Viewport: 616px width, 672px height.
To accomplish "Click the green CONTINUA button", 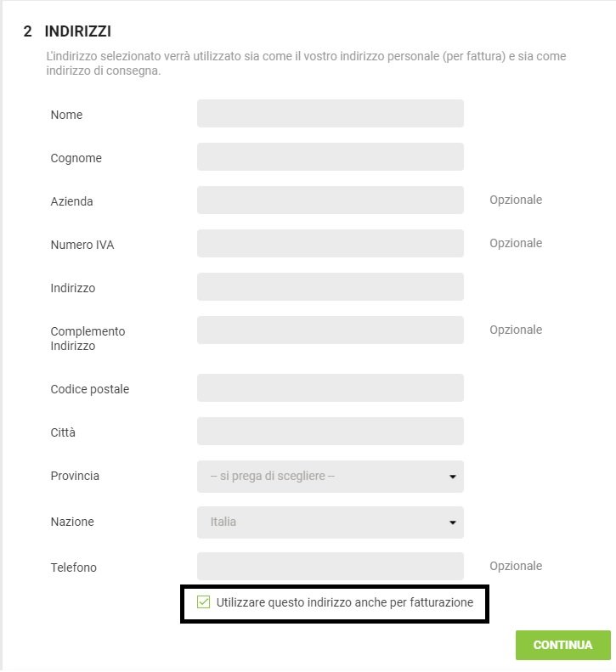I will click(x=562, y=645).
